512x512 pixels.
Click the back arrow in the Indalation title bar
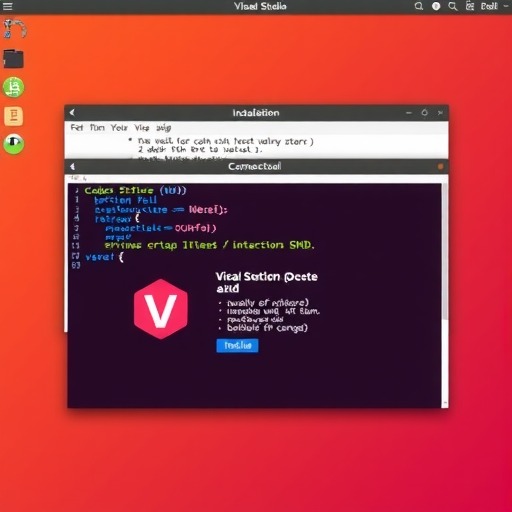(72, 113)
